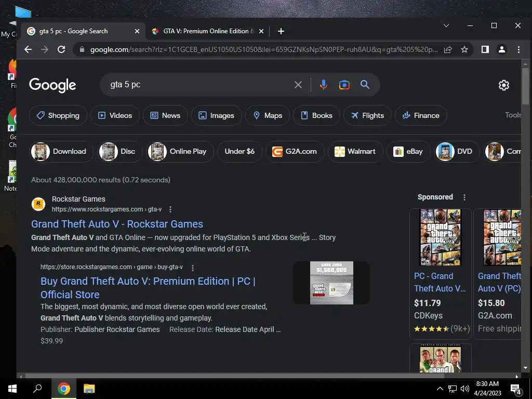Filter results by Videos
The height and width of the screenshot is (399, 532).
point(115,115)
